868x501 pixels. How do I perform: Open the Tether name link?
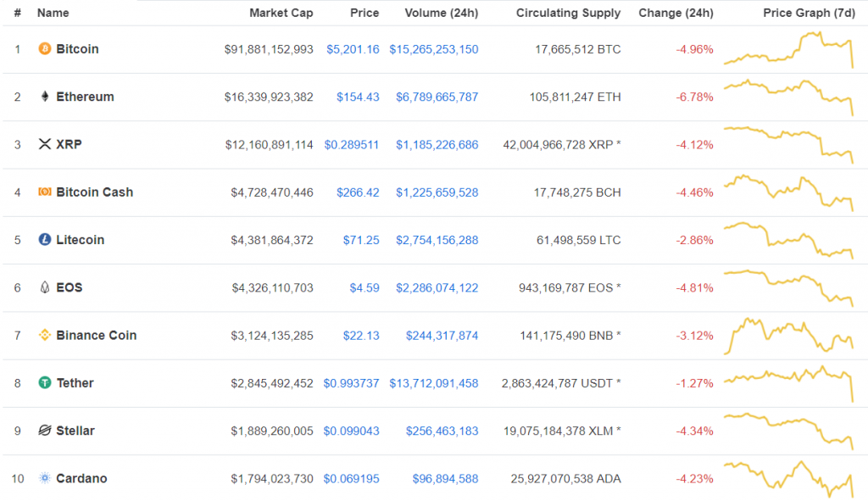point(75,382)
